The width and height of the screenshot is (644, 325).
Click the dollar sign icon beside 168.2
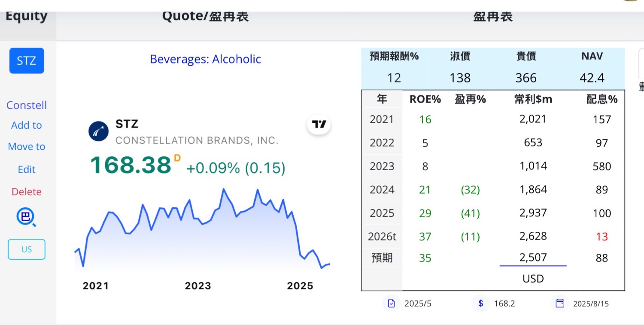(x=481, y=304)
